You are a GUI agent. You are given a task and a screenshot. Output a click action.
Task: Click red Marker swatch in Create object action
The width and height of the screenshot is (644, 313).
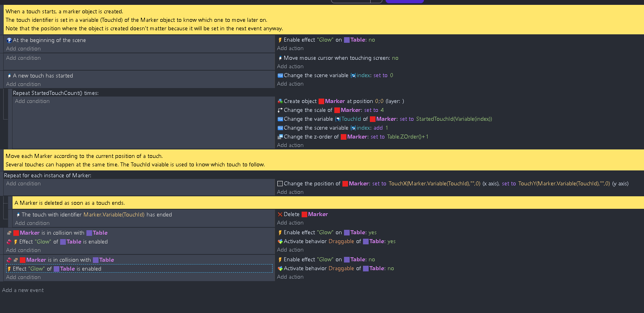pyautogui.click(x=321, y=101)
